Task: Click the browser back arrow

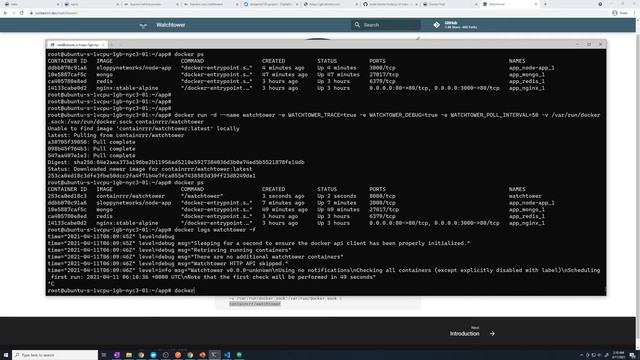Action: (x=5, y=13)
